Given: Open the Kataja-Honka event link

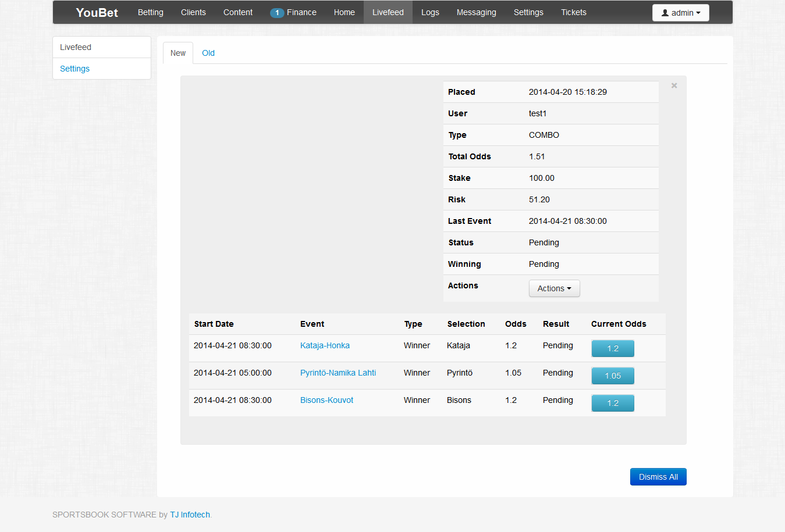Looking at the screenshot, I should click(x=325, y=345).
